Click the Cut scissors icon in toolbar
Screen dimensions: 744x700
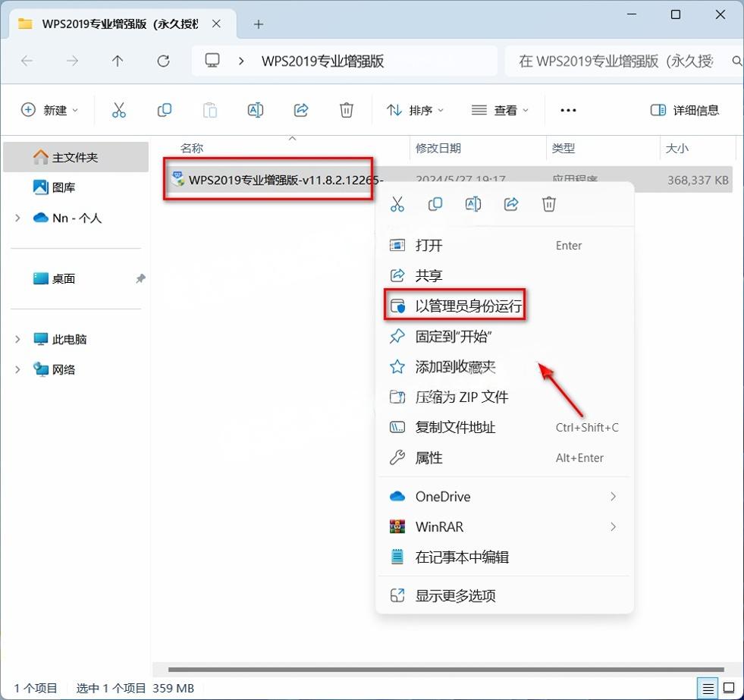(x=119, y=110)
